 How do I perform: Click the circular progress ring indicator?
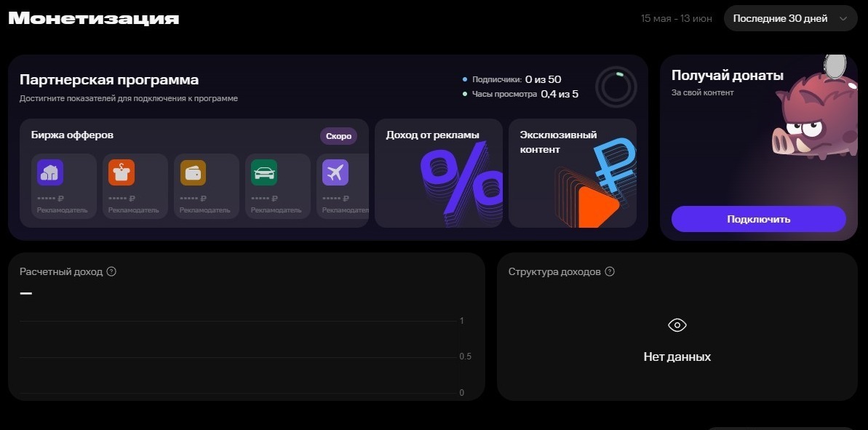(x=616, y=87)
